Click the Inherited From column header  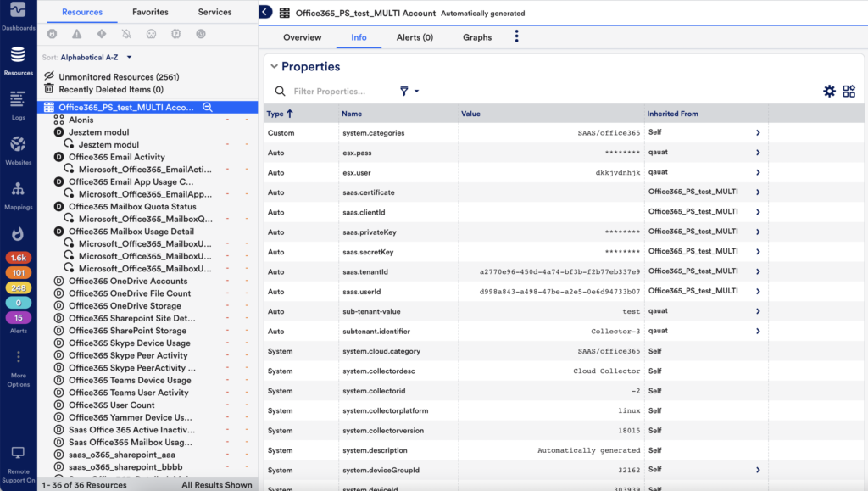(x=672, y=114)
